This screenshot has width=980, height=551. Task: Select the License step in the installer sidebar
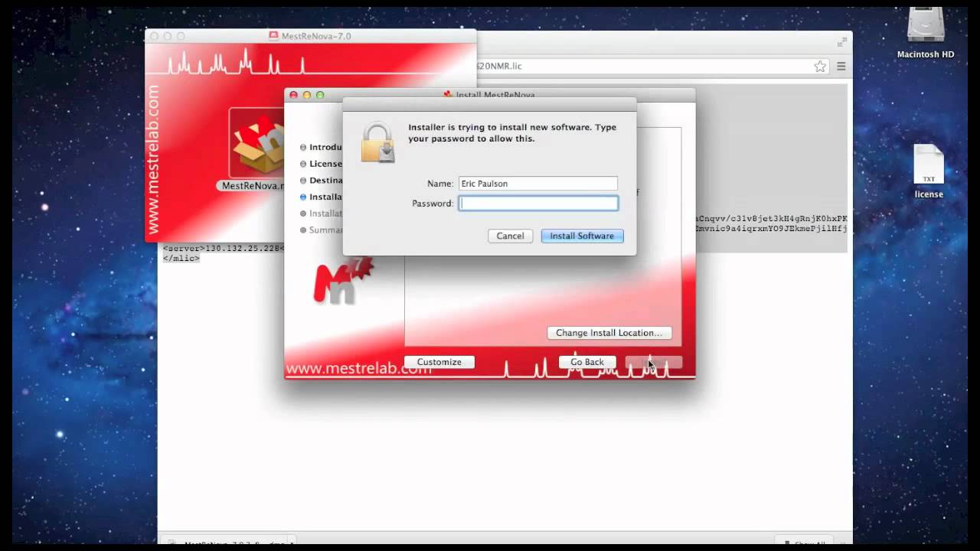[322, 164]
